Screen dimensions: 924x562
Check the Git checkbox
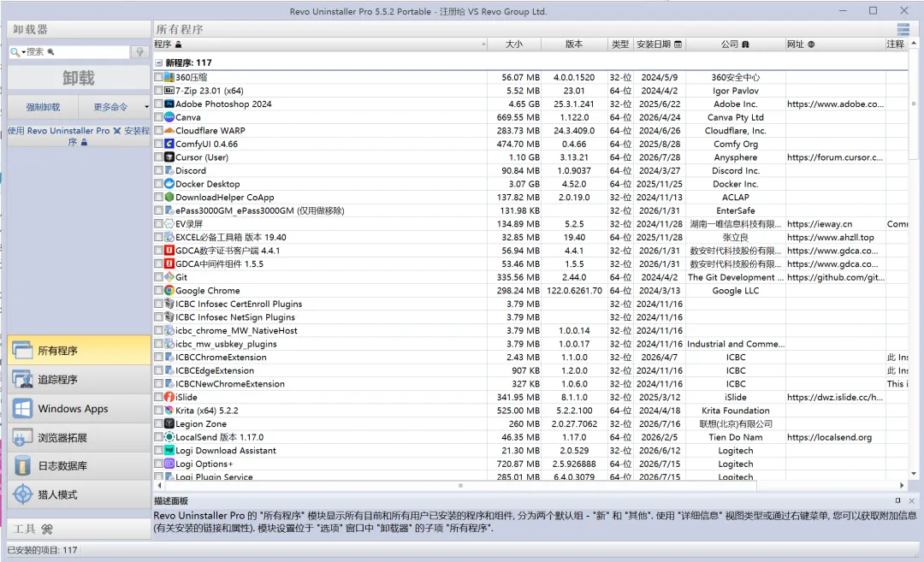click(x=158, y=277)
